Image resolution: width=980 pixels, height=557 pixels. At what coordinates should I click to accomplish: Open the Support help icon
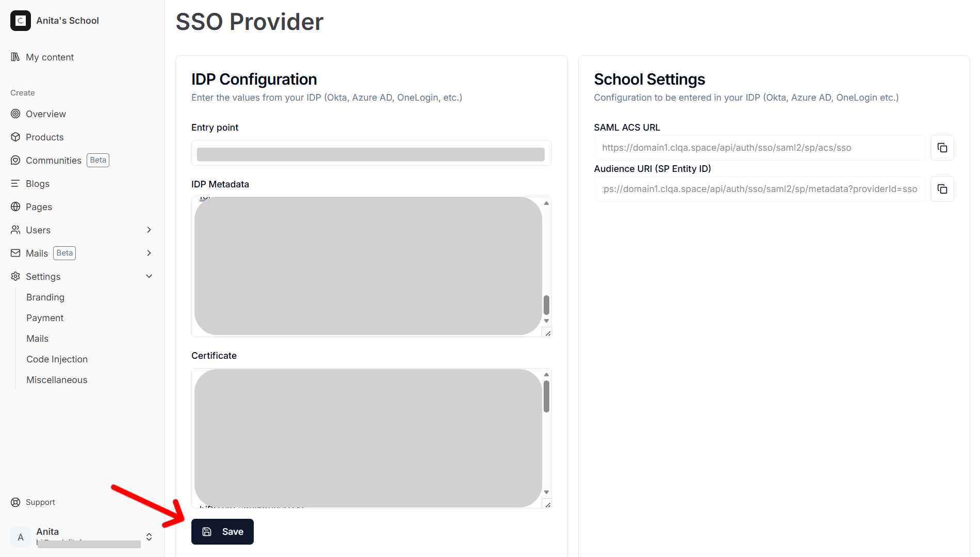pos(16,502)
